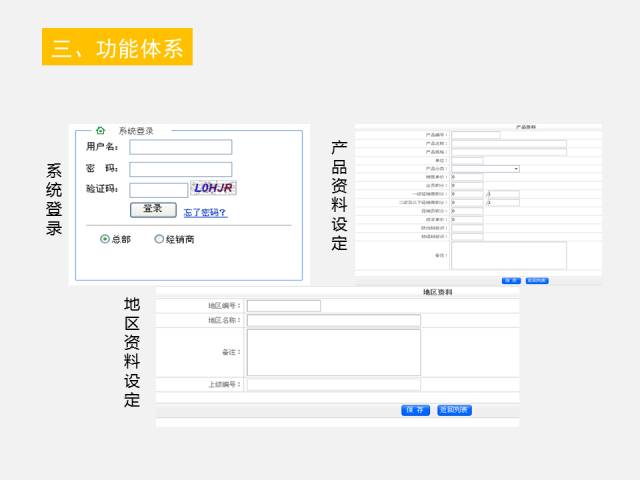
Task: Click the L0HJR captcha image
Action: [213, 188]
